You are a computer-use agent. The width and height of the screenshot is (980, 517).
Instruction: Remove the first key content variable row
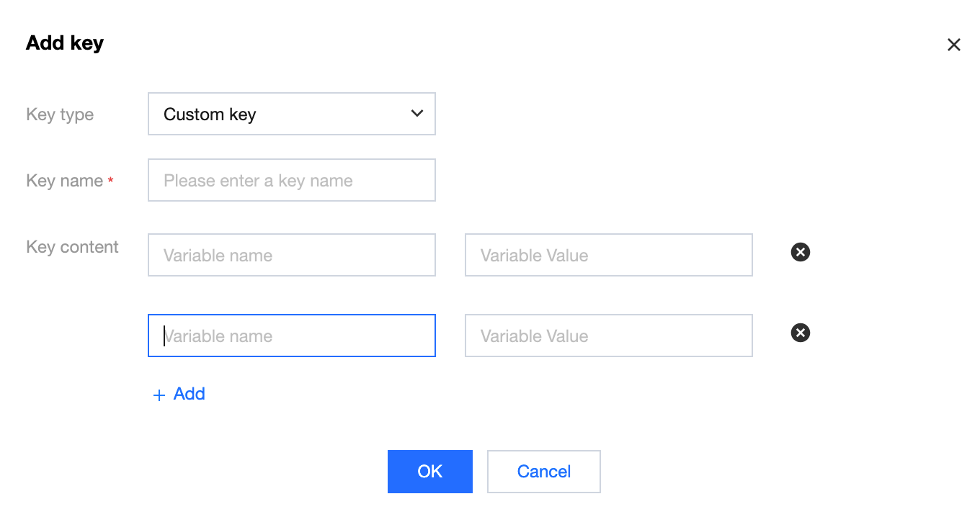coord(801,252)
